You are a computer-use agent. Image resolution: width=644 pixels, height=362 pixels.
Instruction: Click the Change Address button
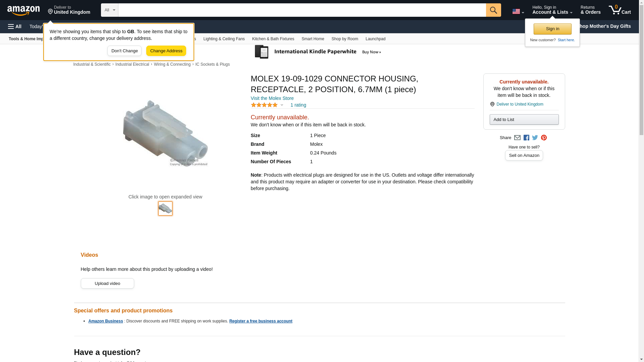pos(166,51)
